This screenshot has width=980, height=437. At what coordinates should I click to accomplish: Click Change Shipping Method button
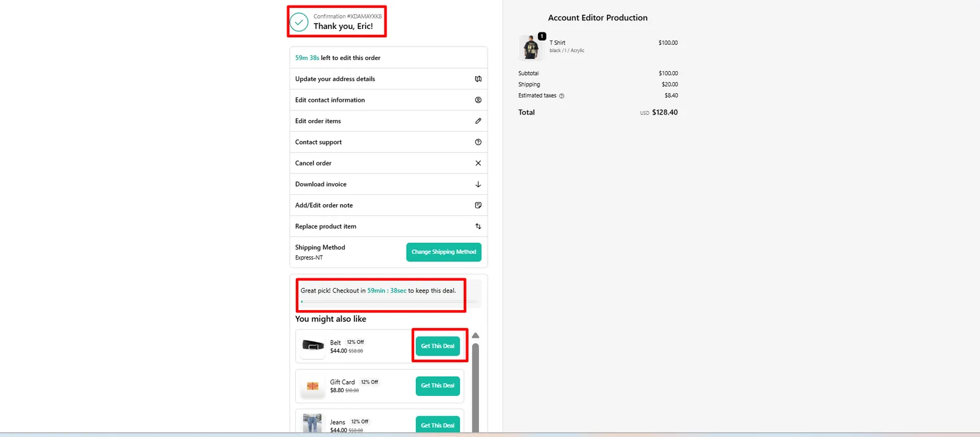tap(443, 252)
